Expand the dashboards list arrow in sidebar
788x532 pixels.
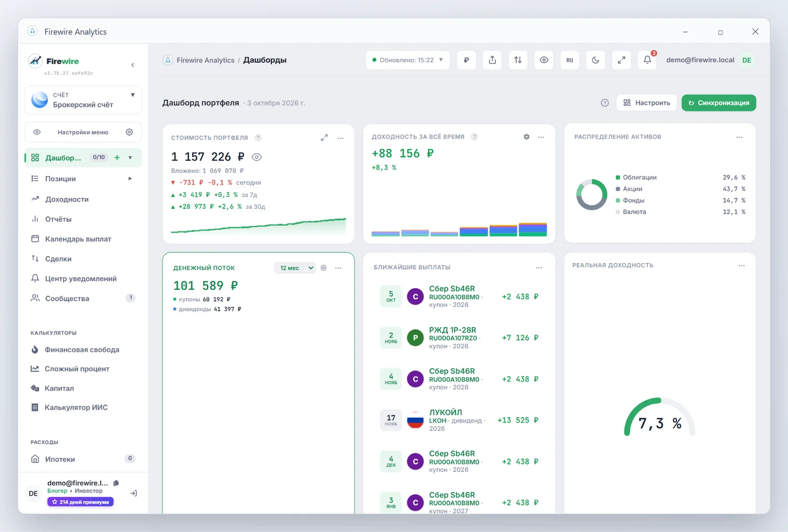(x=130, y=158)
